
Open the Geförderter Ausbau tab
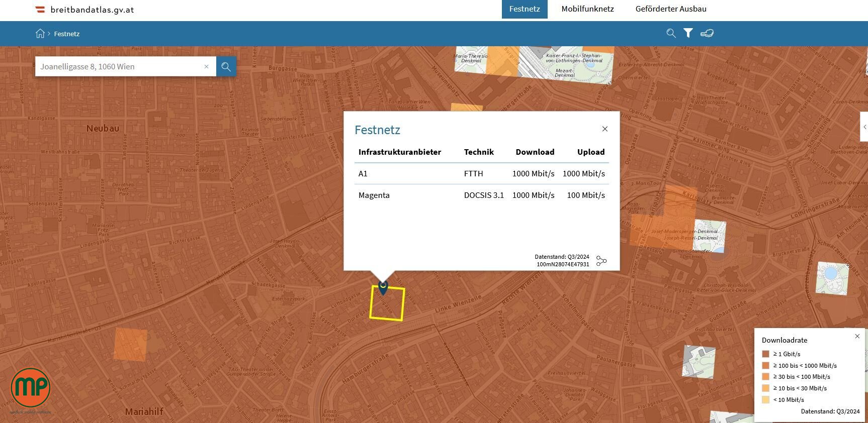tap(671, 9)
